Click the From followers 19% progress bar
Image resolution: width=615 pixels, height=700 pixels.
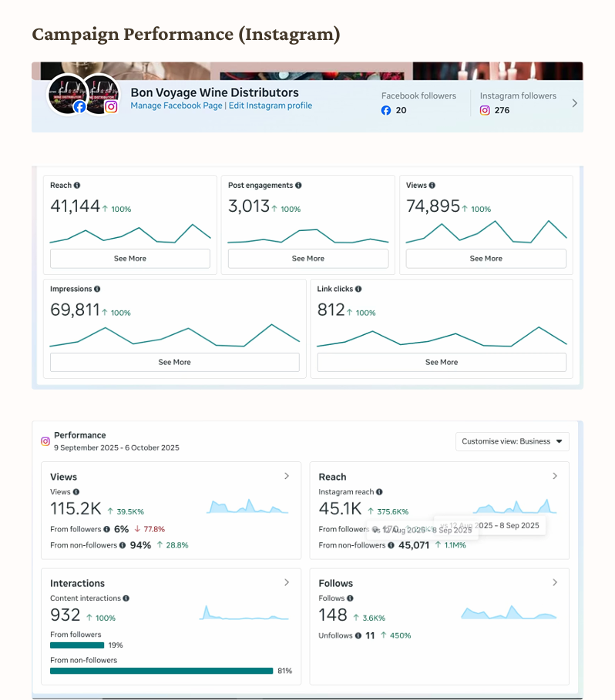(77, 645)
